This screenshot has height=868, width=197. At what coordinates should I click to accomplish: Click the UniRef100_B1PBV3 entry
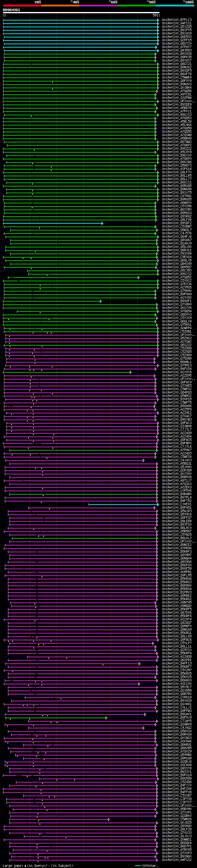click(177, 592)
